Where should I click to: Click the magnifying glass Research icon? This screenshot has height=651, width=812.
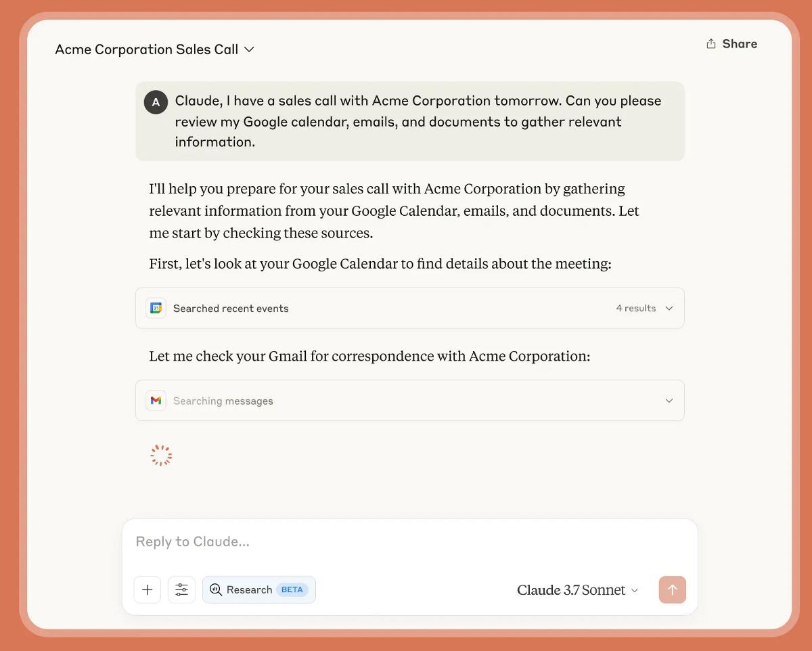216,589
